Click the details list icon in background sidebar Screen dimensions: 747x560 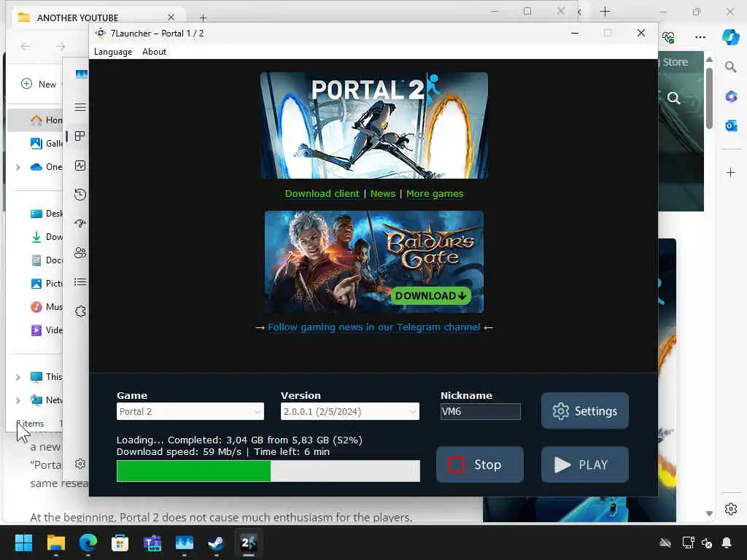80,282
